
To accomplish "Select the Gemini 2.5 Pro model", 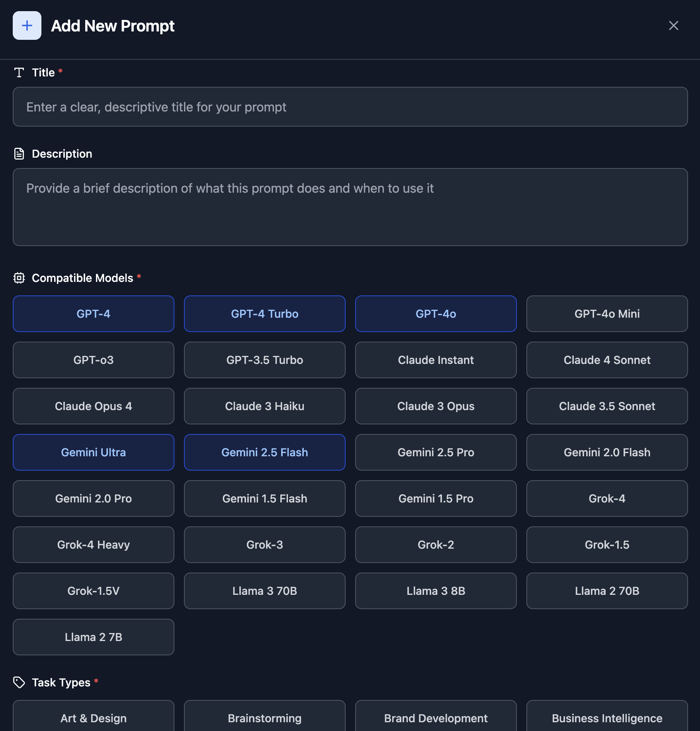I will point(436,452).
